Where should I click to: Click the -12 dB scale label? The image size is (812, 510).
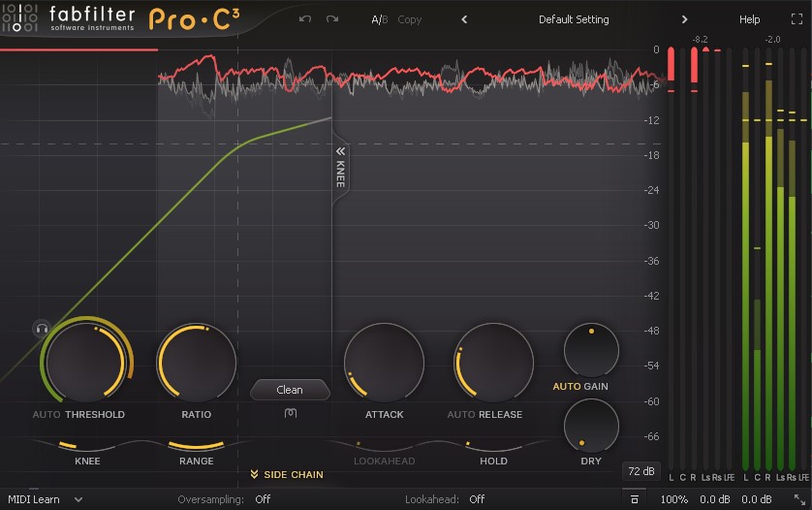pyautogui.click(x=651, y=120)
